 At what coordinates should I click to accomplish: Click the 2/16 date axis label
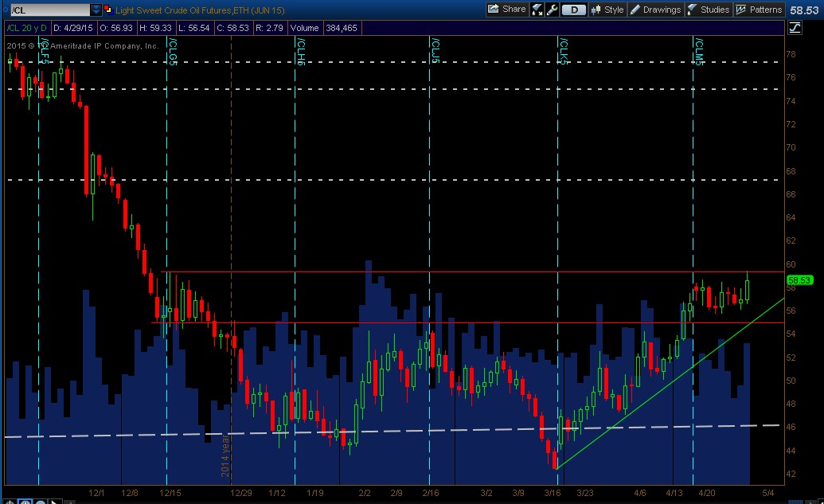431,493
